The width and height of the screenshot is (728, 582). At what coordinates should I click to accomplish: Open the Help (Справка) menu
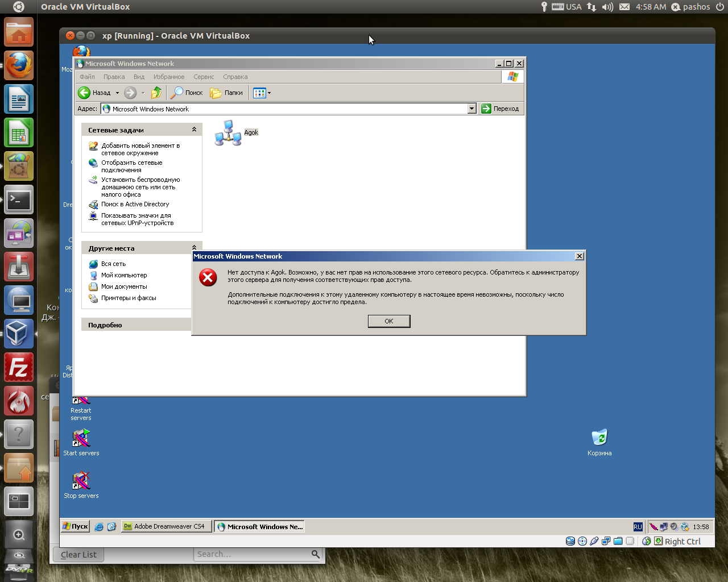(235, 77)
